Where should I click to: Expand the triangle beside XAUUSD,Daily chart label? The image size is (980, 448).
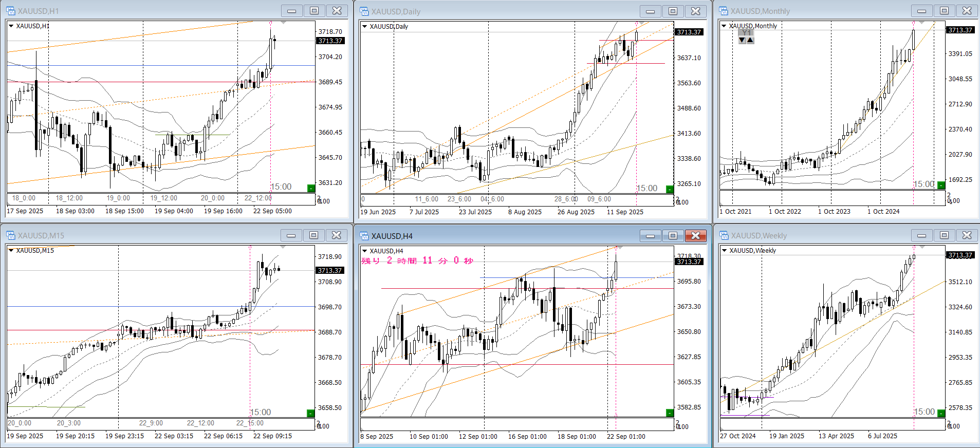365,26
